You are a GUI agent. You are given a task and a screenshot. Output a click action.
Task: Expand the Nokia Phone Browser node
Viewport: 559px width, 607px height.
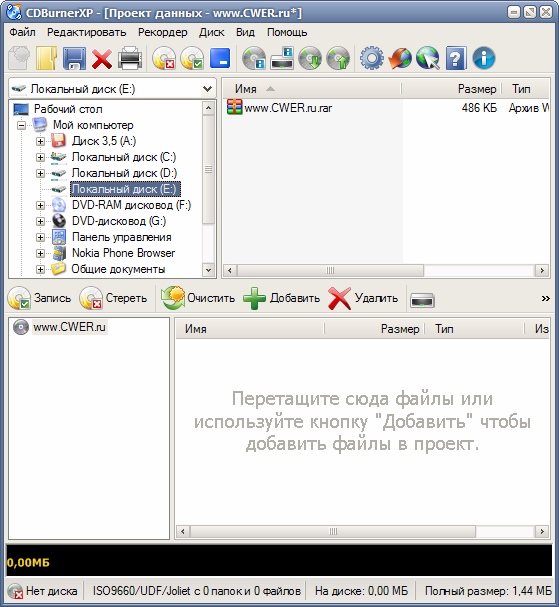point(40,253)
